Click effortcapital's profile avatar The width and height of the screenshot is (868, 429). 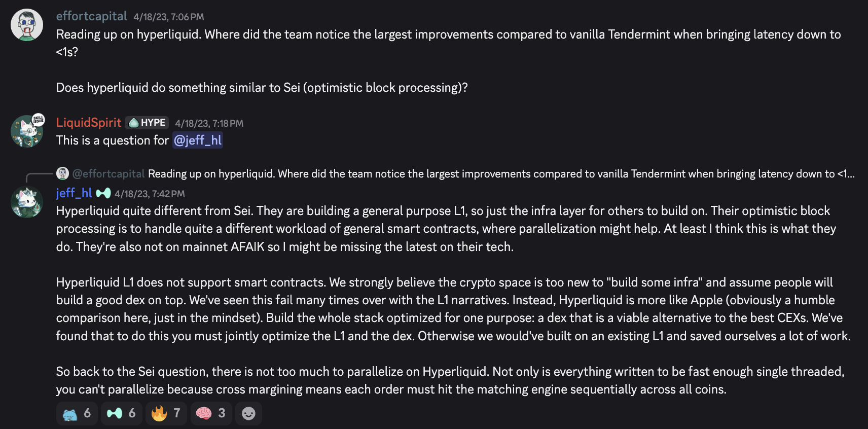click(x=27, y=25)
